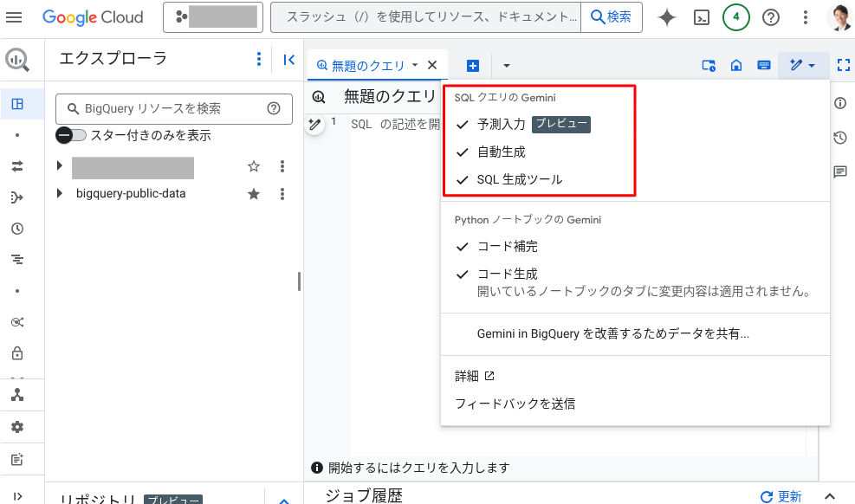Unstar bigquery-public-data
This screenshot has height=504, width=855.
(254, 194)
